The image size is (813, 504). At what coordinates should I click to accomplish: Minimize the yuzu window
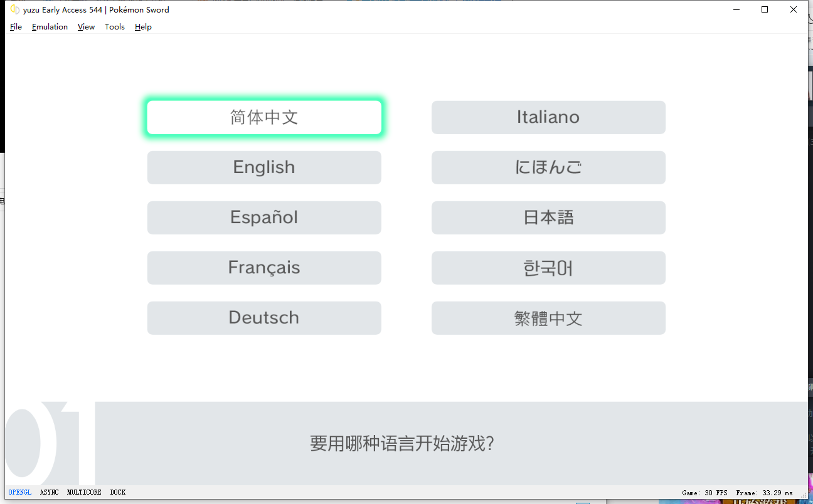736,9
